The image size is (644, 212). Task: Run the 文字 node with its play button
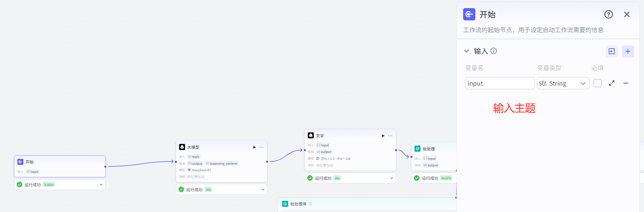click(383, 136)
